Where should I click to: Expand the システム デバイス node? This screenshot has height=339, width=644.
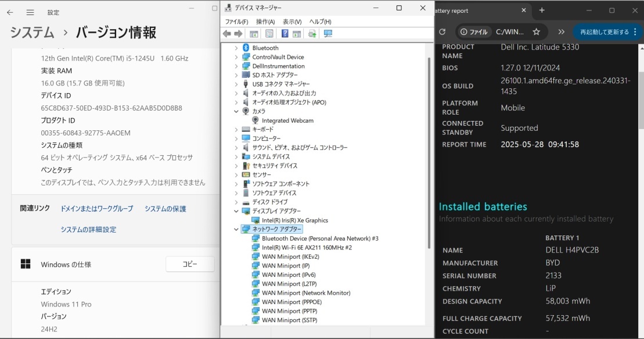[236, 157]
